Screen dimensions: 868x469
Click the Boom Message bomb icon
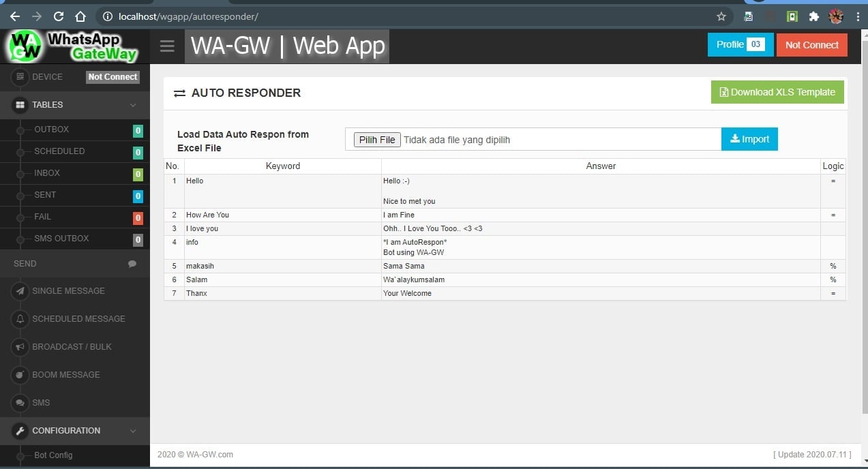(20, 375)
